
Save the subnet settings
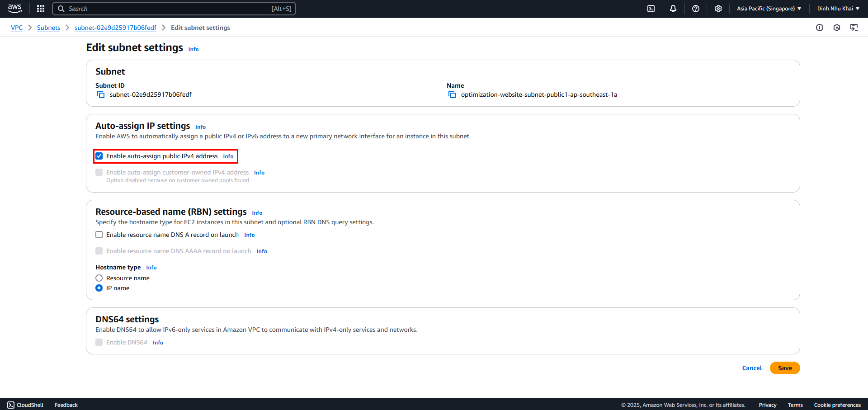tap(785, 368)
